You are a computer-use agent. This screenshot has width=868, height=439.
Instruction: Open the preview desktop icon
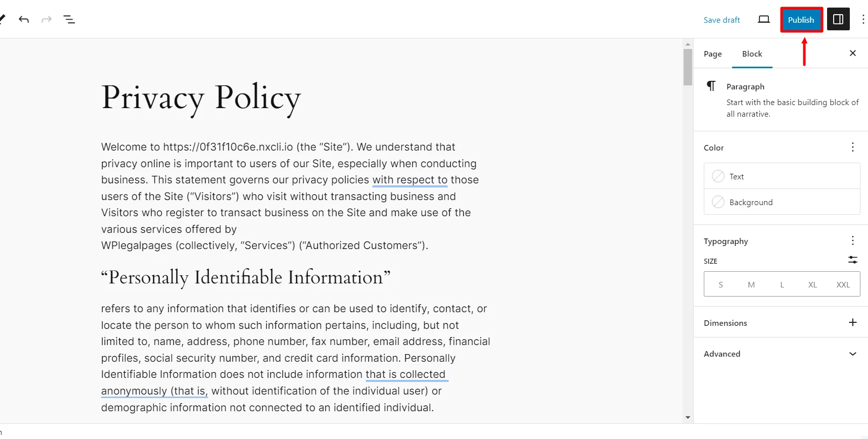tap(763, 19)
